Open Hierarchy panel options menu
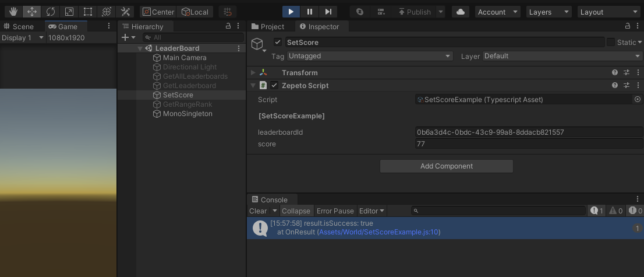 point(239,26)
